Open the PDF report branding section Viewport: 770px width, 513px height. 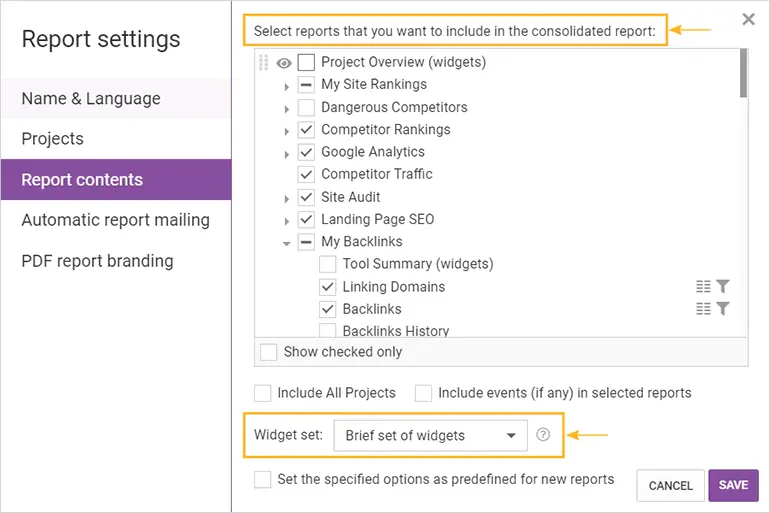pyautogui.click(x=97, y=261)
